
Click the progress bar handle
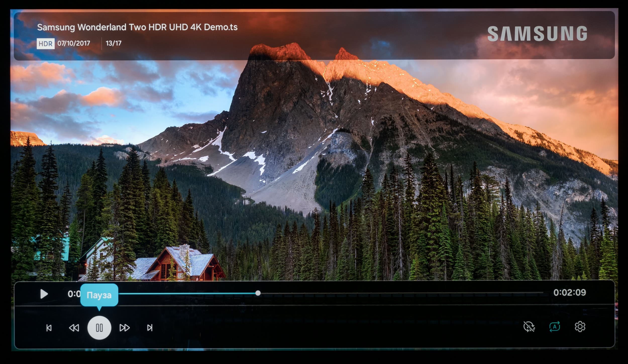coord(258,293)
